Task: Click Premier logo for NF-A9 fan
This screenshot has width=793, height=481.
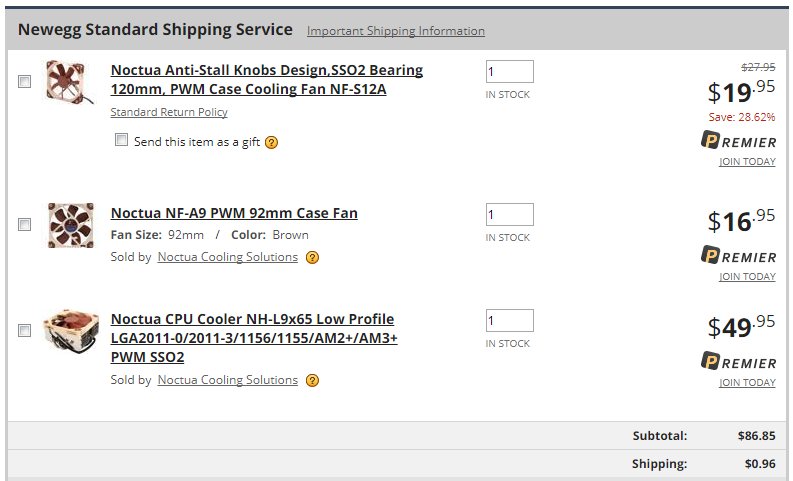Action: 739,256
